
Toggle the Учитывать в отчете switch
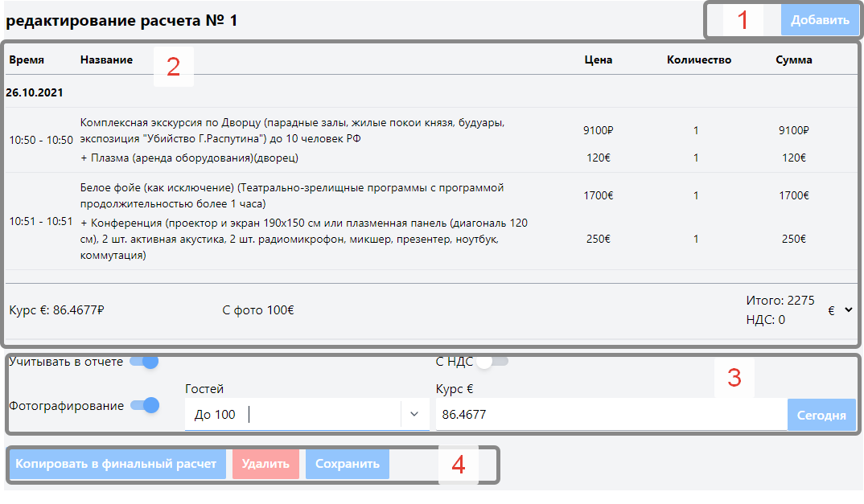[145, 362]
